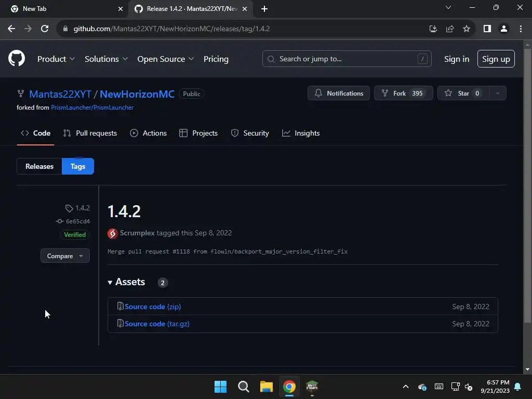Click the Scrumplex avatar icon
This screenshot has width=532, height=399.
point(113,233)
